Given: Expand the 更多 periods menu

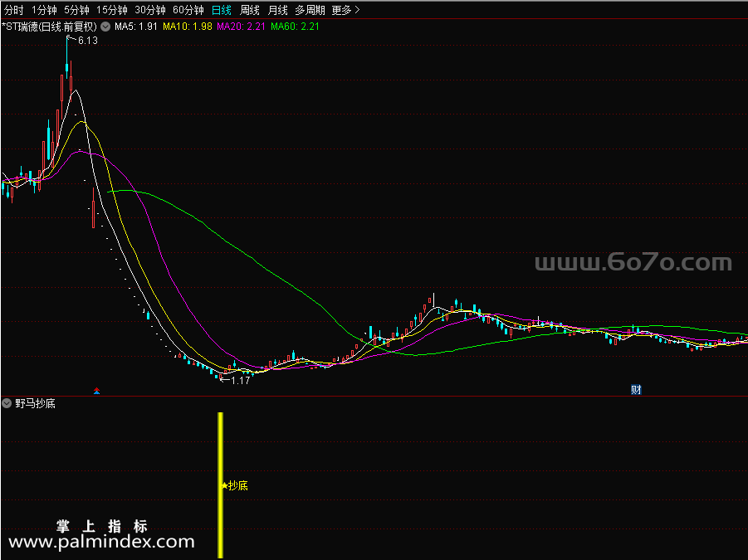Looking at the screenshot, I should tap(345, 10).
